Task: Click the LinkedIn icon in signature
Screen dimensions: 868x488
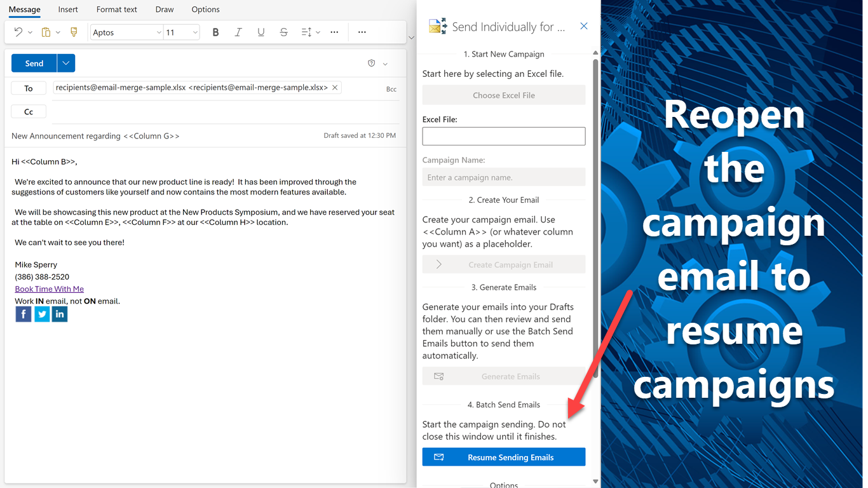Action: (60, 314)
